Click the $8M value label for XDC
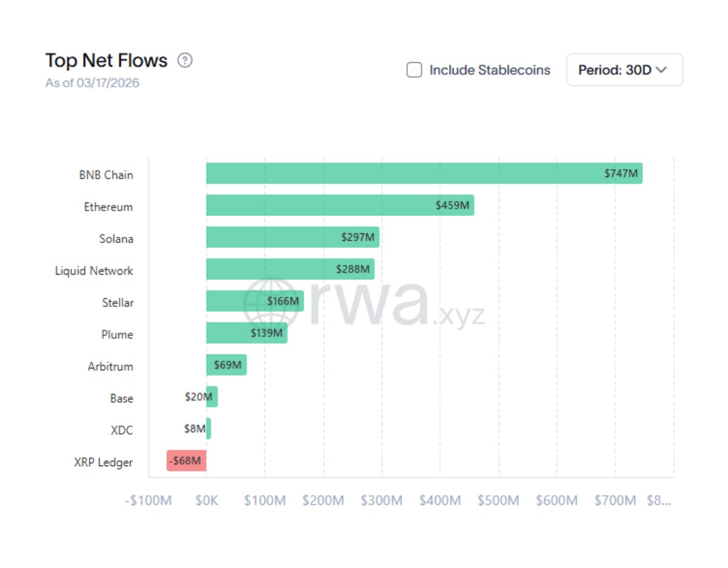728x568 pixels. click(x=195, y=429)
